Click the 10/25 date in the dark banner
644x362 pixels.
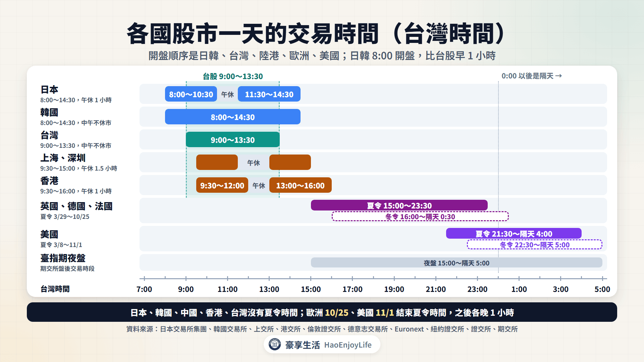click(x=337, y=313)
